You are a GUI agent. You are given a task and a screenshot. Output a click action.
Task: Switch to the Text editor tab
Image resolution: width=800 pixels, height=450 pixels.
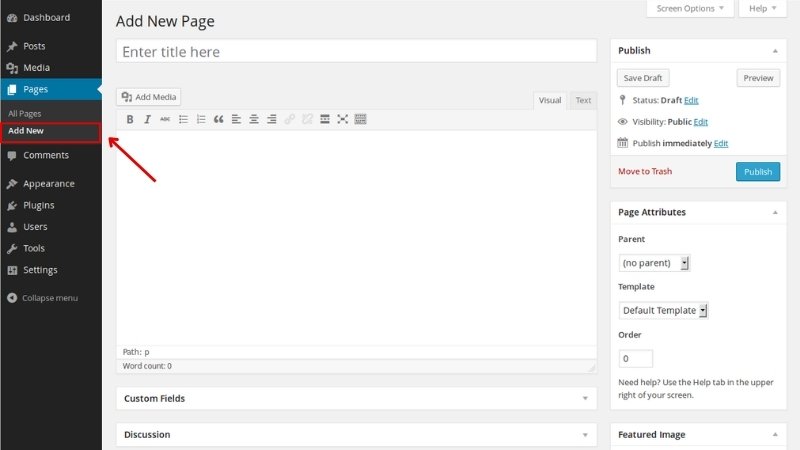pyautogui.click(x=582, y=100)
